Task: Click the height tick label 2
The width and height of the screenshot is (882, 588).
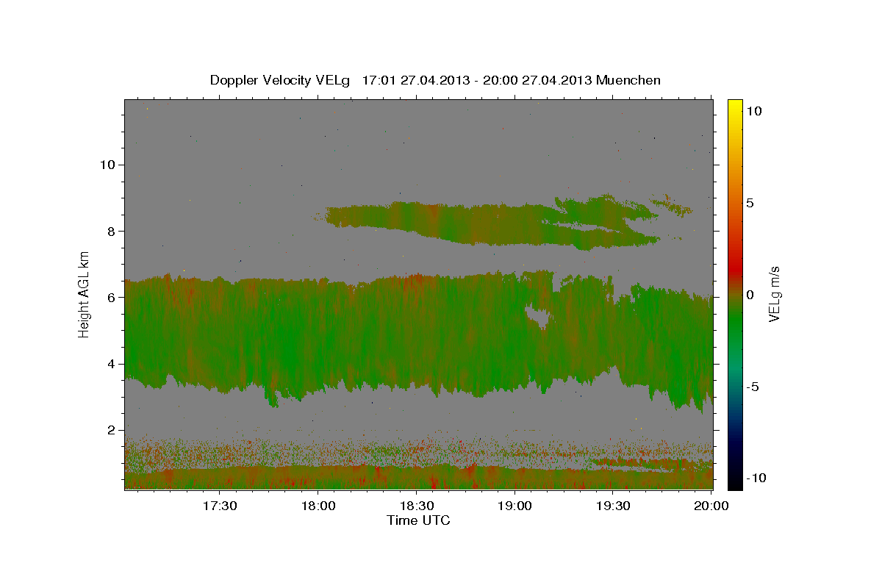Action: click(x=111, y=430)
